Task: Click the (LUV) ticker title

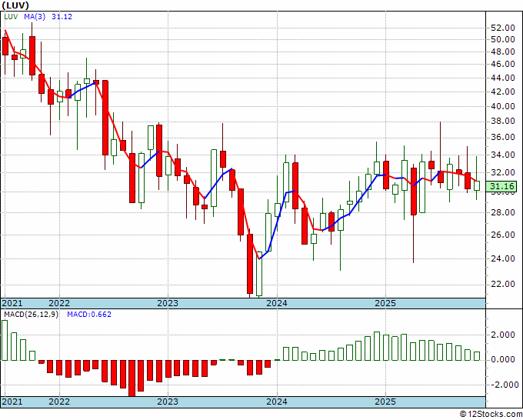Action: pyautogui.click(x=15, y=5)
